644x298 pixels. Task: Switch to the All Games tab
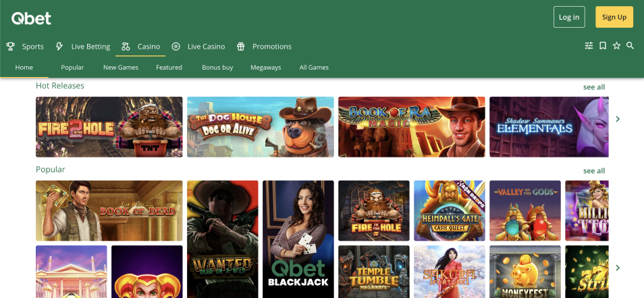click(x=314, y=68)
